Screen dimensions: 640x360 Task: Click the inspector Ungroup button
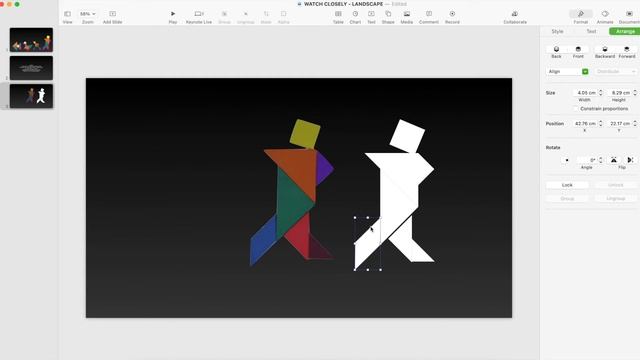click(616, 198)
